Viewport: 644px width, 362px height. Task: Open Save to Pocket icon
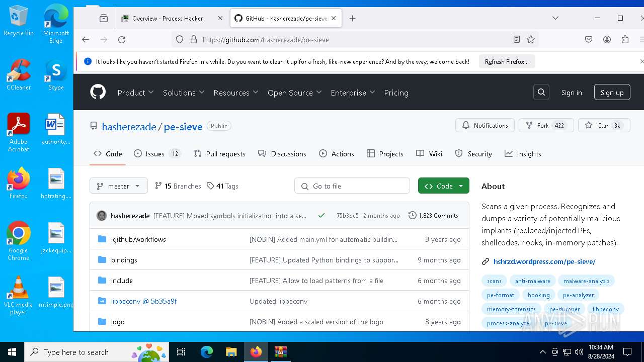tap(589, 40)
